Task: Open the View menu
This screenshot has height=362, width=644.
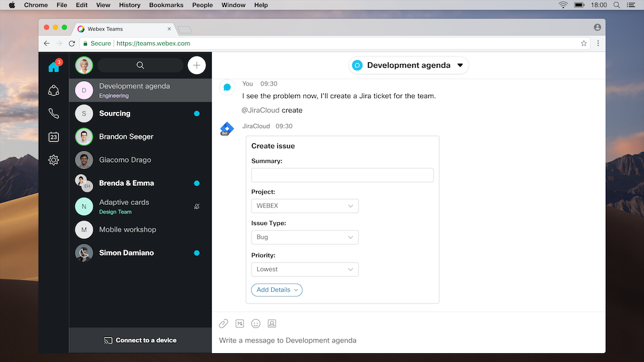Action: 103,5
